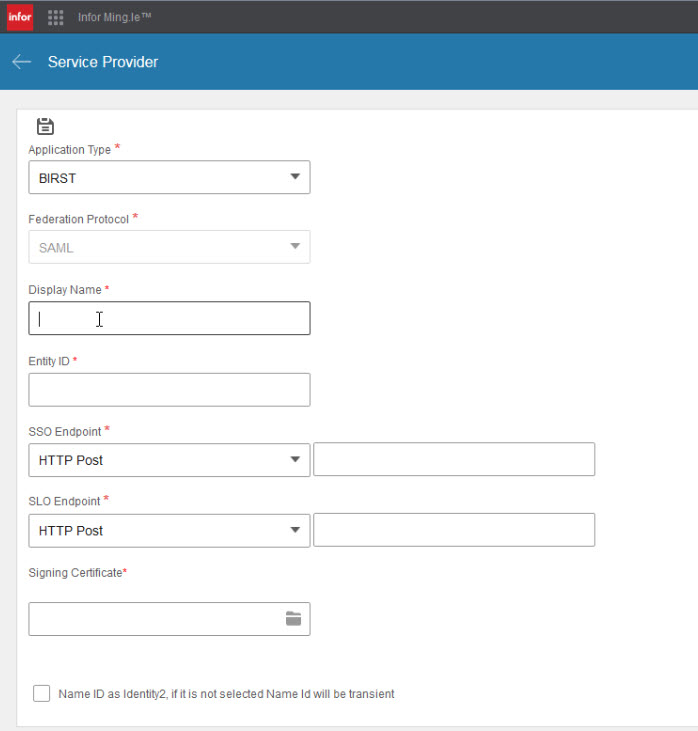Image resolution: width=698 pixels, height=731 pixels.
Task: Expand the SSO Endpoint HTTP Post dropdown
Action: (169, 460)
